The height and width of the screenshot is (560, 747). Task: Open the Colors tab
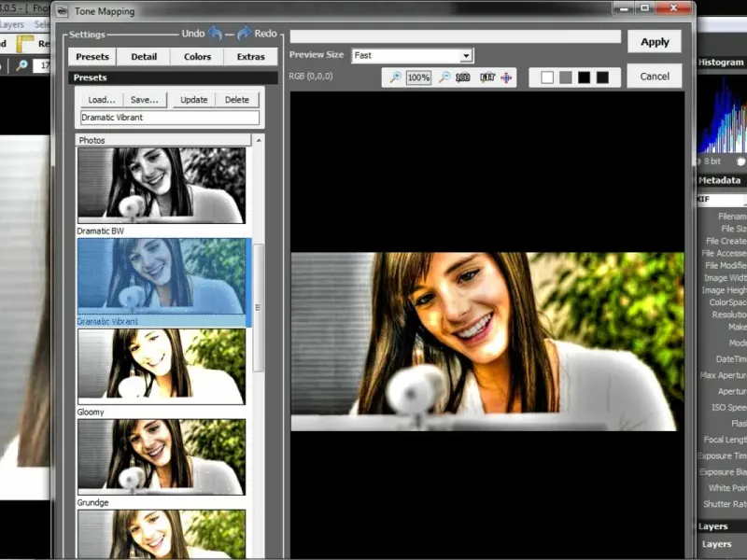[197, 57]
